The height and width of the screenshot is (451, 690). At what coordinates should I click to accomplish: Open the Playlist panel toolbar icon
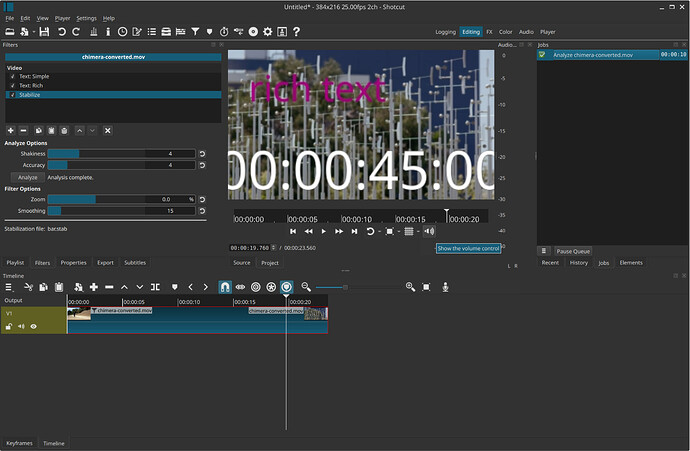click(x=152, y=32)
